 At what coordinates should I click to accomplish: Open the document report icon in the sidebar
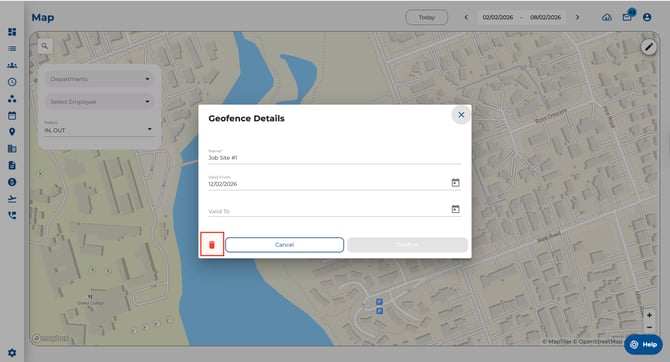12,165
